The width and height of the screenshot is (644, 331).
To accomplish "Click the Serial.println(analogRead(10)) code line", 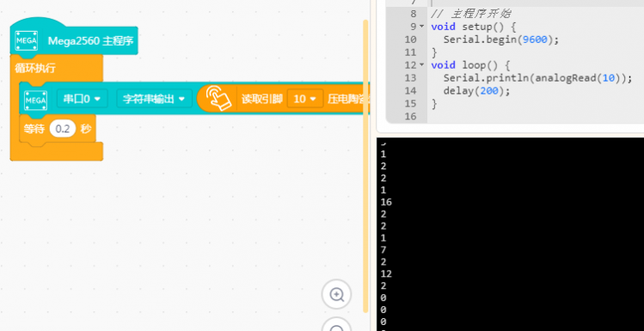I will tap(537, 77).
